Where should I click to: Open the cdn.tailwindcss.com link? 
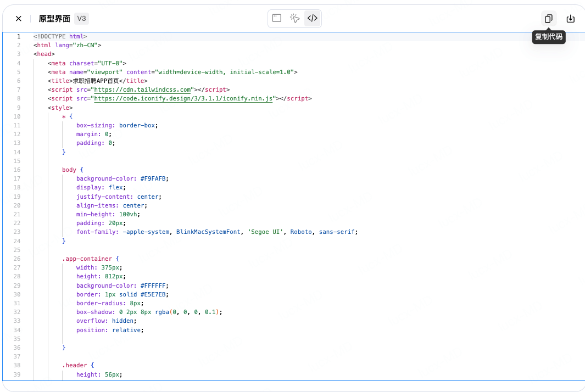click(142, 90)
